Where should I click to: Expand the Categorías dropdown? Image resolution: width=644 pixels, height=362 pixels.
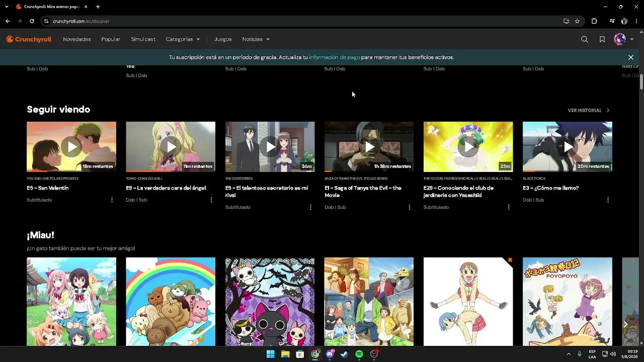(x=183, y=39)
